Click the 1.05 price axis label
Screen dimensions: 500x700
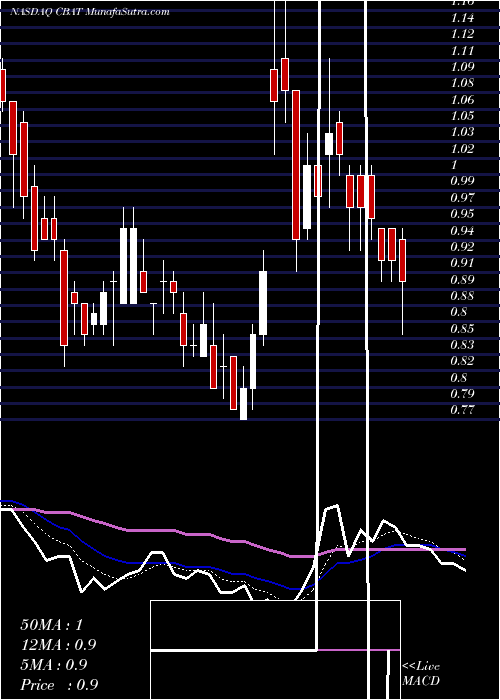point(462,116)
